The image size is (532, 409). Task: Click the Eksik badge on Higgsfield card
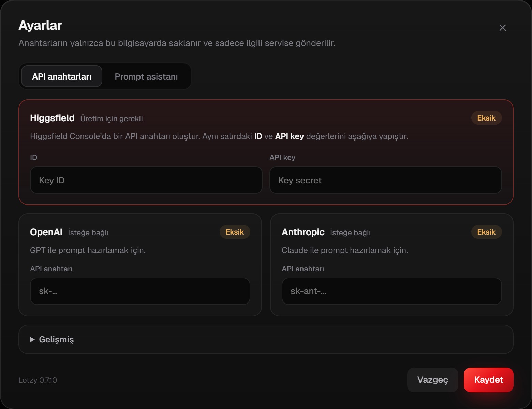[x=486, y=118]
